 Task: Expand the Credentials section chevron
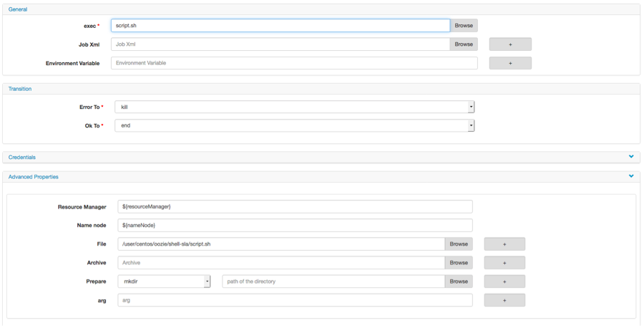tap(631, 157)
